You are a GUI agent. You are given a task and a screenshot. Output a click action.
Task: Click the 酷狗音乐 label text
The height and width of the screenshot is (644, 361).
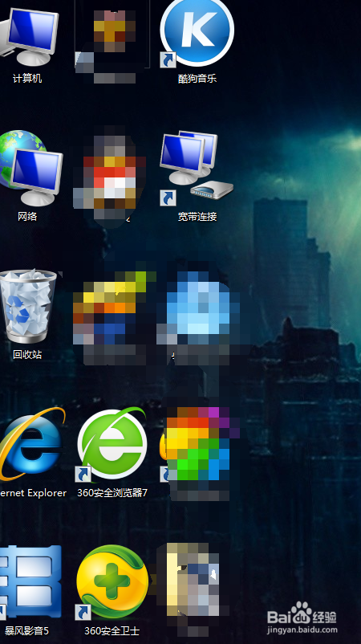197,79
